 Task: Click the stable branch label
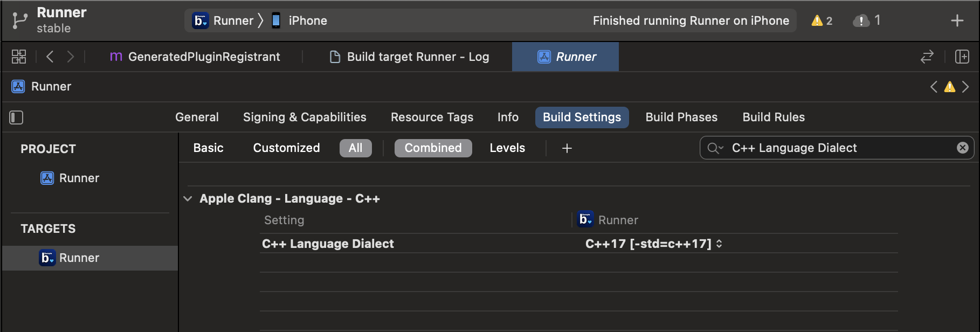(x=53, y=29)
